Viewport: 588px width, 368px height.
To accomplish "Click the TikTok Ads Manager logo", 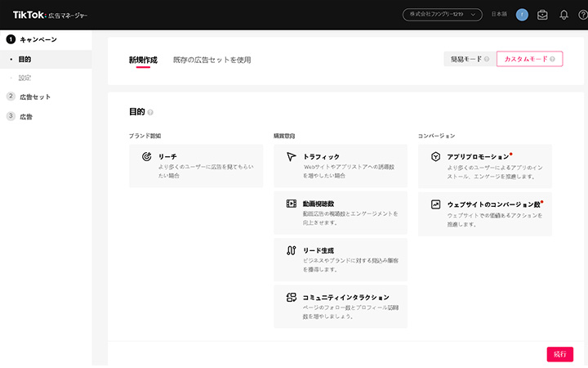I will coord(51,15).
